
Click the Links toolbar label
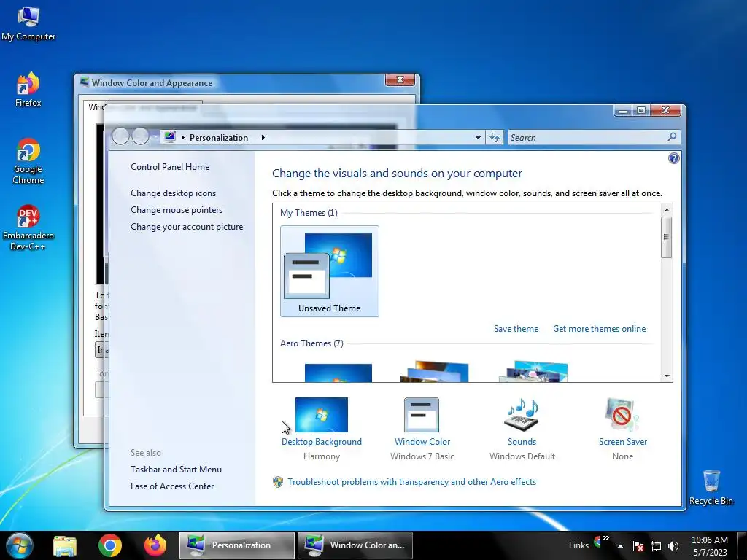[578, 545]
